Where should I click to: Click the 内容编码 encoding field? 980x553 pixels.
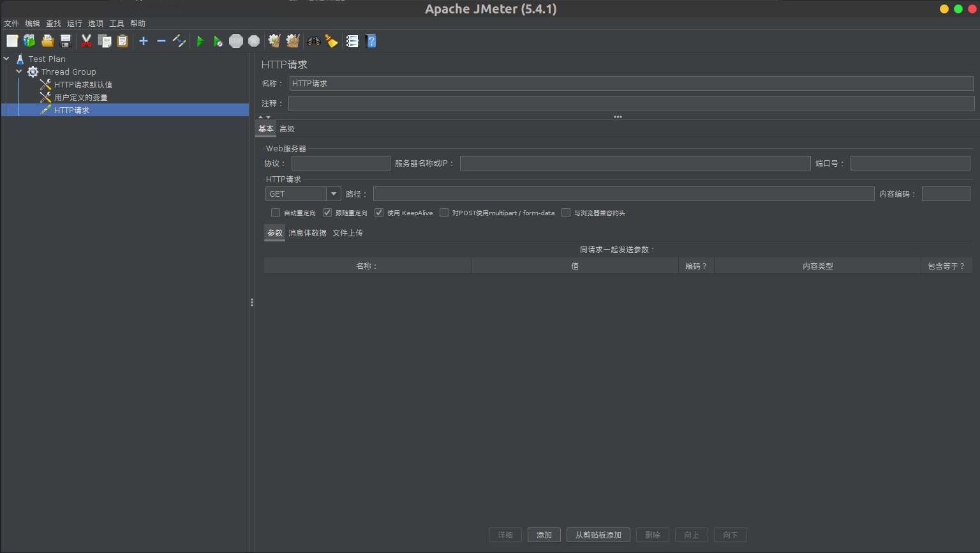pyautogui.click(x=946, y=194)
